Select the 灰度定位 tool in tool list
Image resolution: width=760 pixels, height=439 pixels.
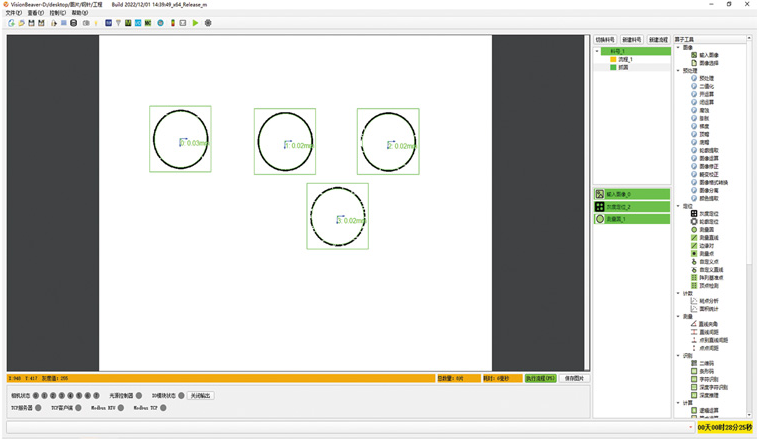tap(706, 213)
